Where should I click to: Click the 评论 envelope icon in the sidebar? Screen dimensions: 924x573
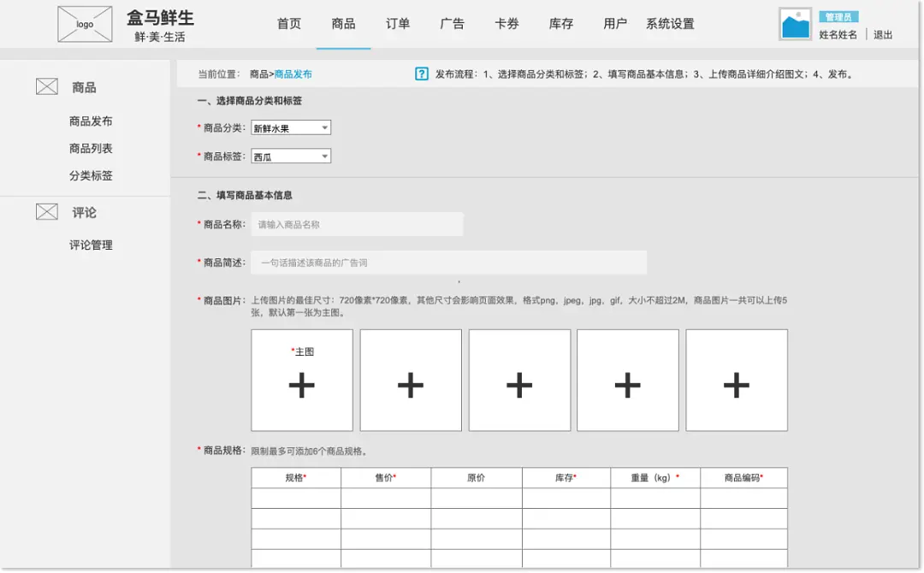(x=45, y=211)
